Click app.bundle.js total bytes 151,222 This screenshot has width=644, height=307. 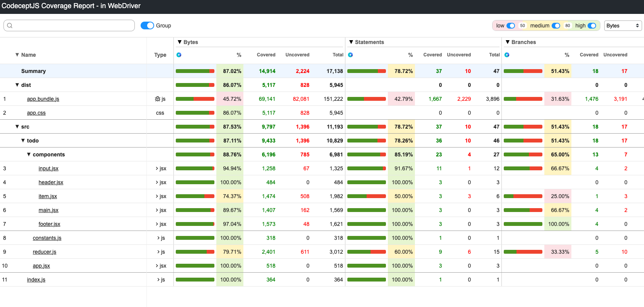333,99
